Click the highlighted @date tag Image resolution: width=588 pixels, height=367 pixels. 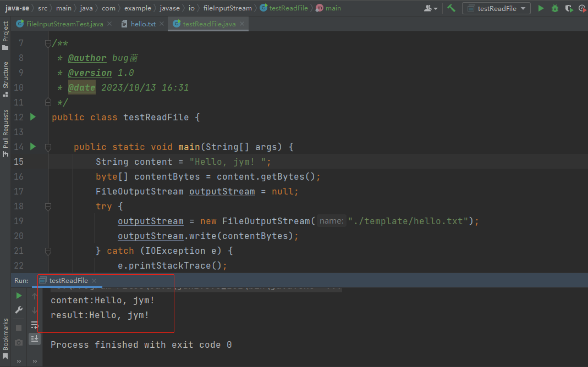tap(82, 88)
